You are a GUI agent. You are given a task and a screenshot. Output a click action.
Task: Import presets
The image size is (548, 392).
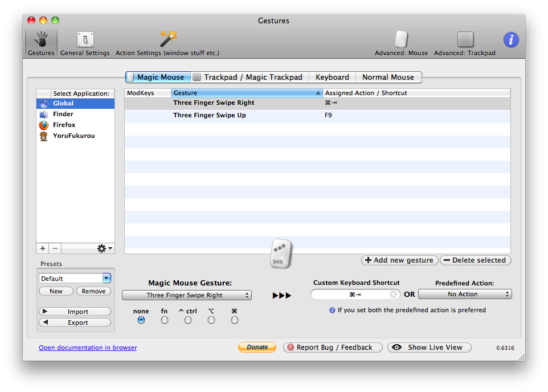coord(75,312)
